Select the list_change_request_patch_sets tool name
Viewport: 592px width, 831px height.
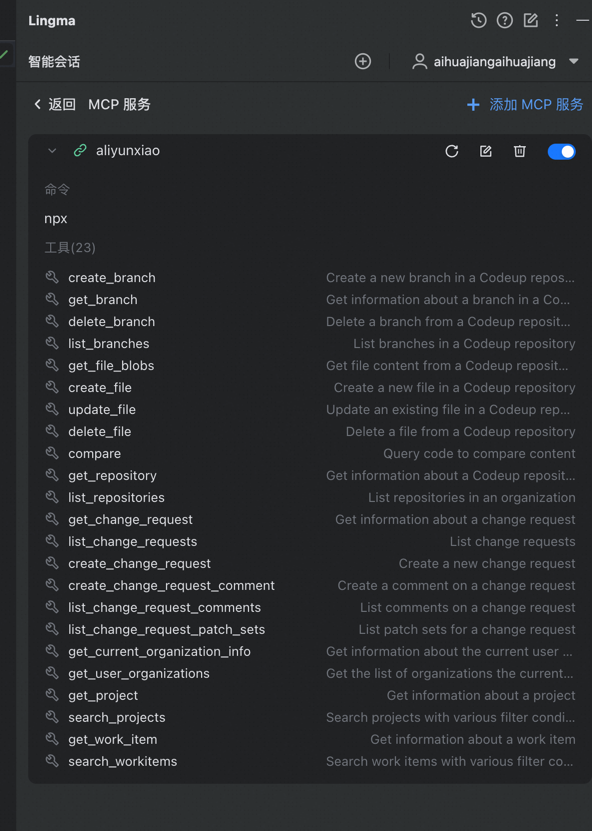(x=166, y=630)
